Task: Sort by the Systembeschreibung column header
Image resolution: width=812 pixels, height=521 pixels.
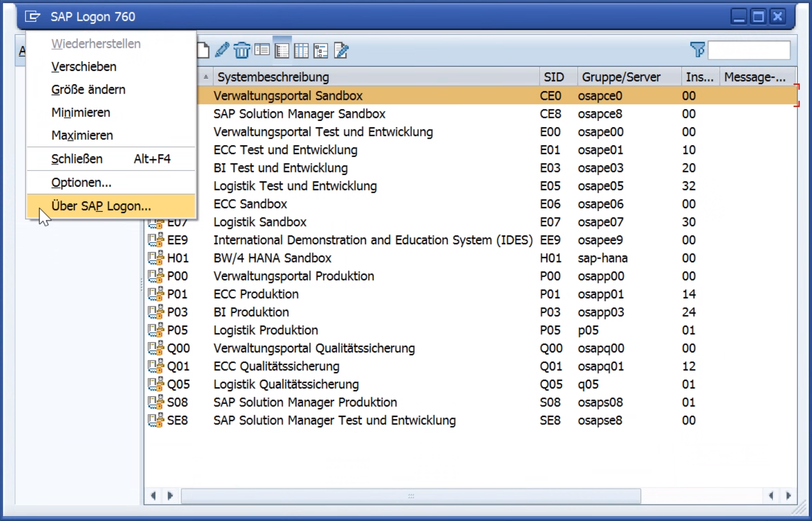Action: click(x=273, y=77)
